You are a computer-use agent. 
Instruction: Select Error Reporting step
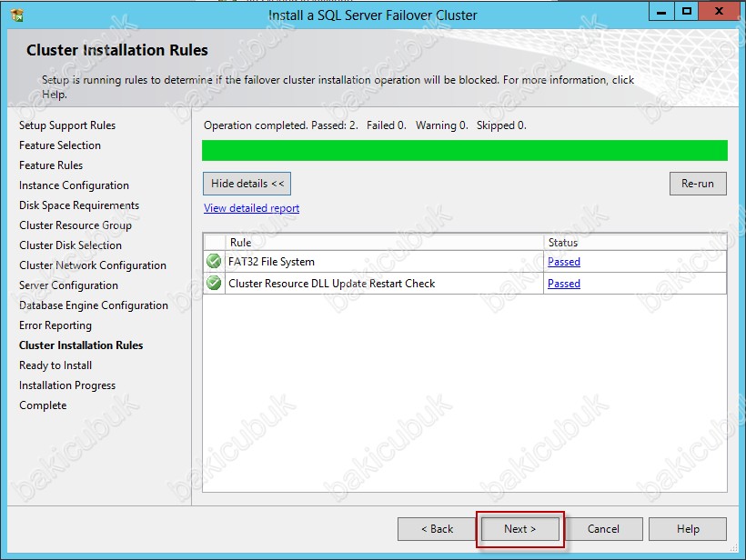coord(55,325)
